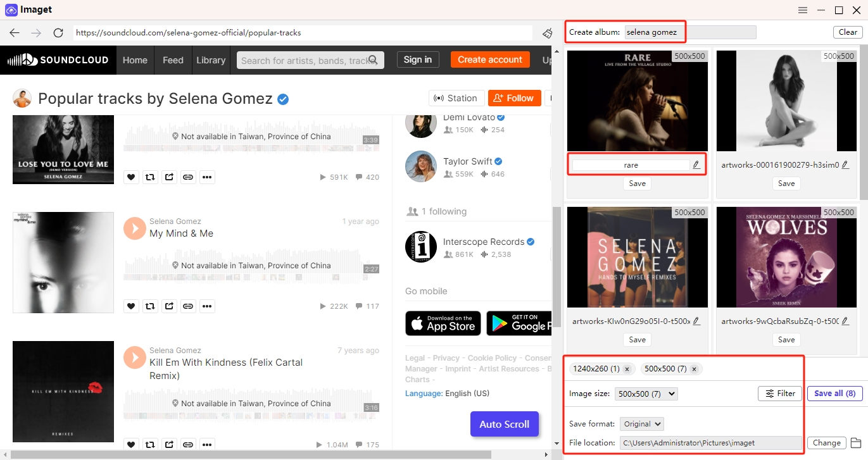The width and height of the screenshot is (868, 460).
Task: Open the Demi Lovato profile link
Action: click(469, 118)
